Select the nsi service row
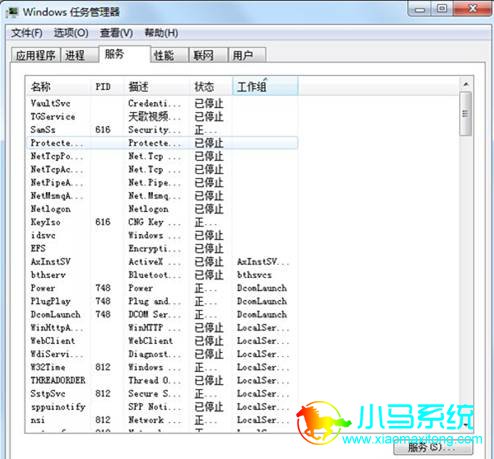Viewport: 494px width, 459px height. (162, 420)
